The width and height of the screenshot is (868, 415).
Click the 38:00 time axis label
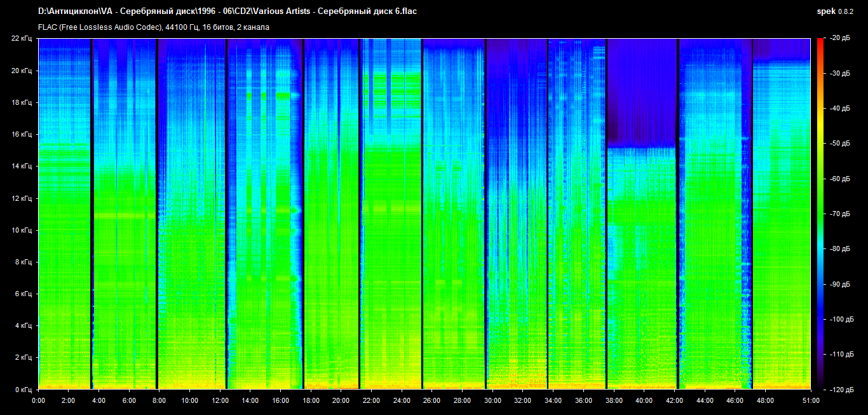[614, 400]
